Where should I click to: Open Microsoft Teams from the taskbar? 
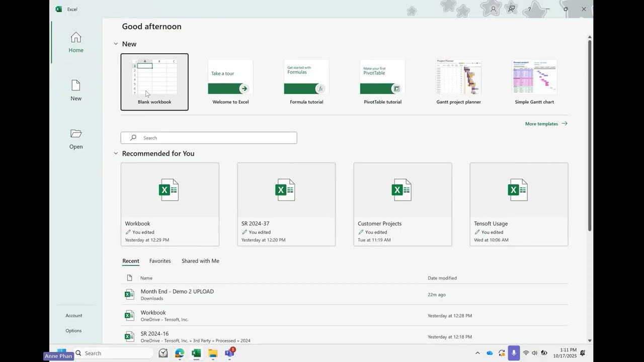point(229,353)
